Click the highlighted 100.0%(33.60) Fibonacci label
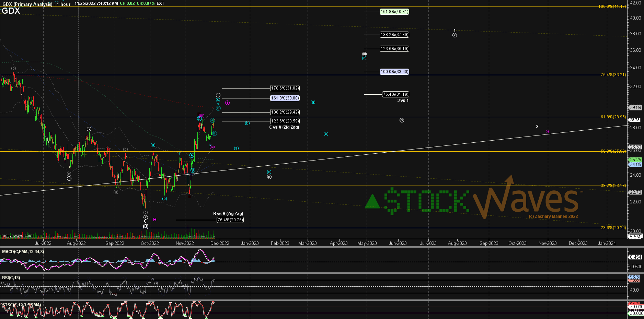The height and width of the screenshot is (319, 644). (x=394, y=72)
